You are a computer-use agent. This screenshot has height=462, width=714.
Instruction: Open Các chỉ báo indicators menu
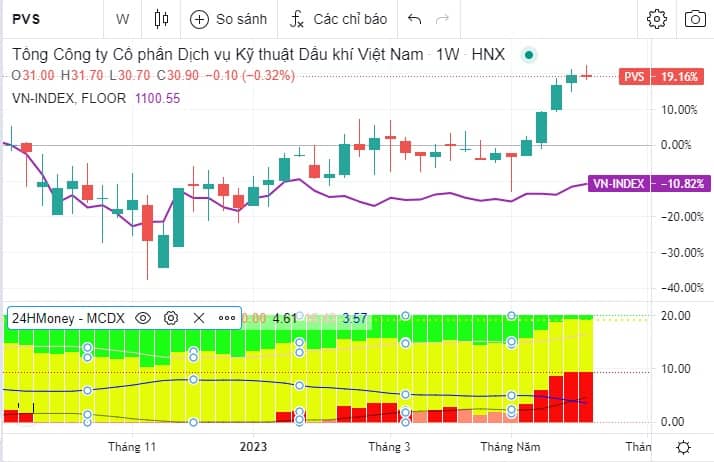click(x=338, y=19)
